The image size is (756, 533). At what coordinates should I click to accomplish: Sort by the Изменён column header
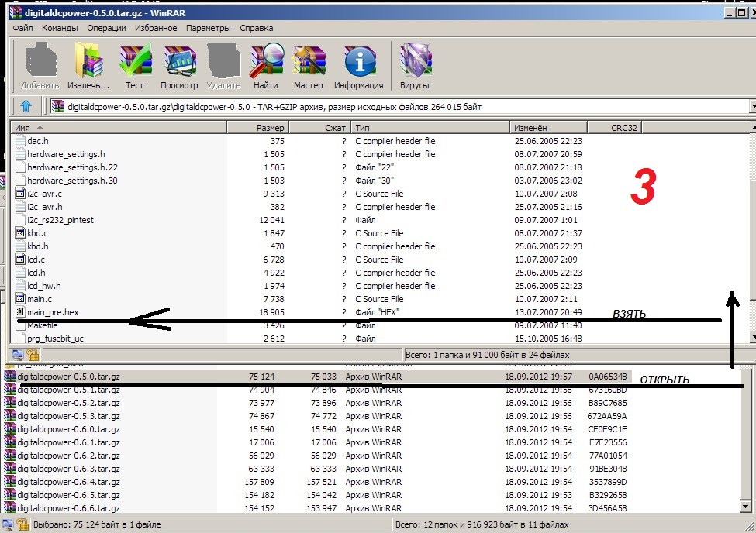(x=548, y=128)
